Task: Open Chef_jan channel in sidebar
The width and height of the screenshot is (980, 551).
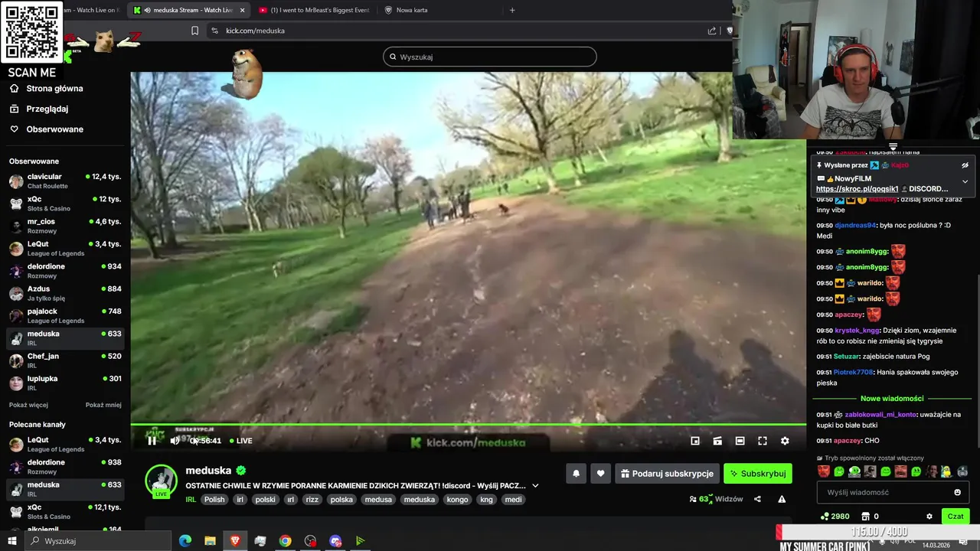Action: point(65,360)
